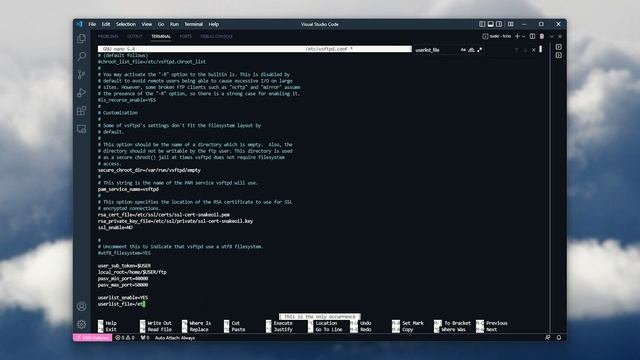Click the 'local_root=/home/$USER/ftp' line
Viewport: 640px width, 360px height.
tap(132, 272)
